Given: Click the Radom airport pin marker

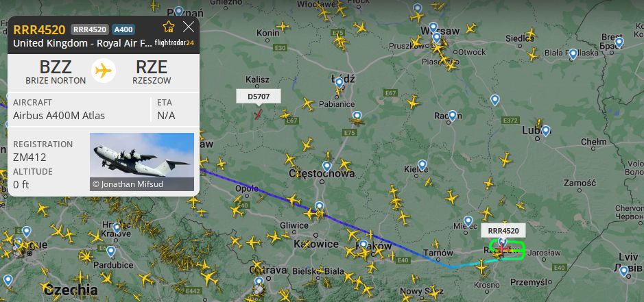Looking at the screenshot, I should pos(452,116).
